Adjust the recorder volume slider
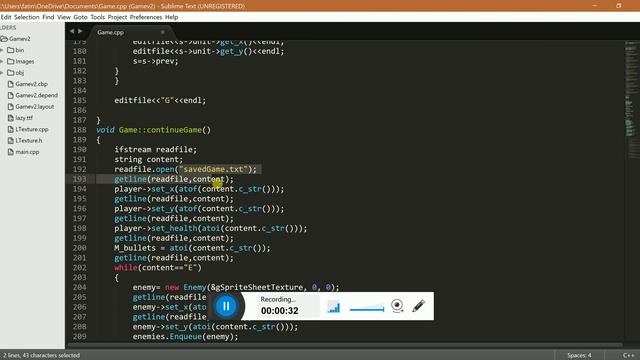This screenshot has height=360, width=640. tap(367, 309)
